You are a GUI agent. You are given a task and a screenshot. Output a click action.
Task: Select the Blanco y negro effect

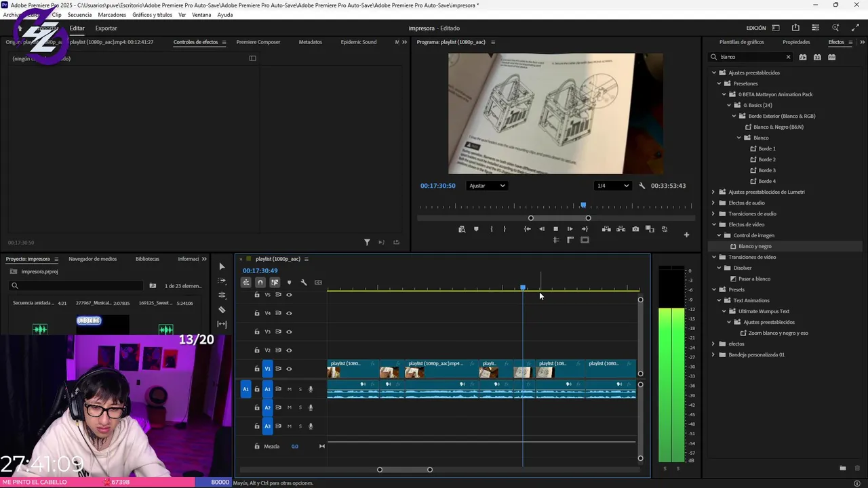click(x=755, y=246)
